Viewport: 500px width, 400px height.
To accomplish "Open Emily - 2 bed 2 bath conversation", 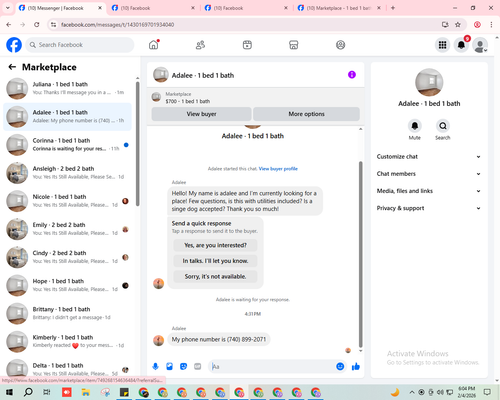I will point(68,229).
